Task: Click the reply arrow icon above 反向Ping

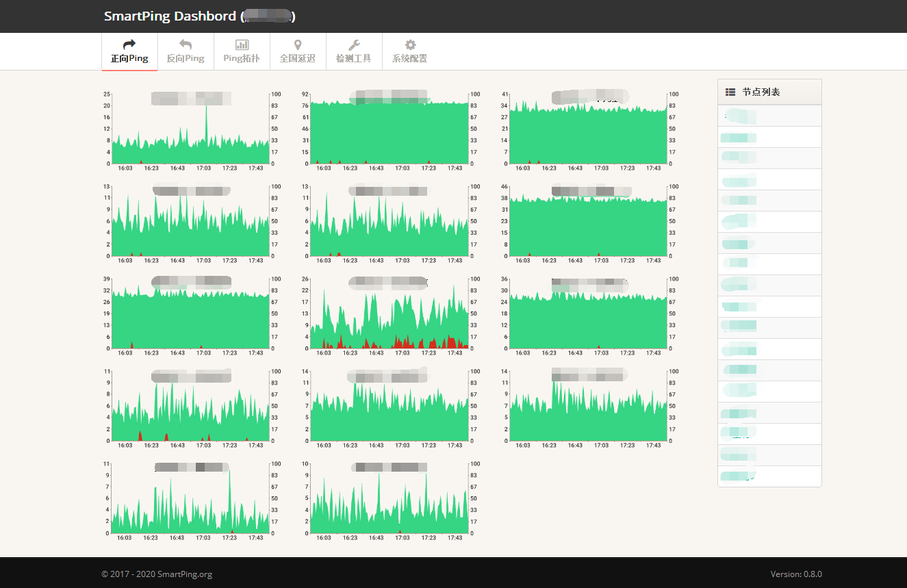Action: [x=186, y=44]
